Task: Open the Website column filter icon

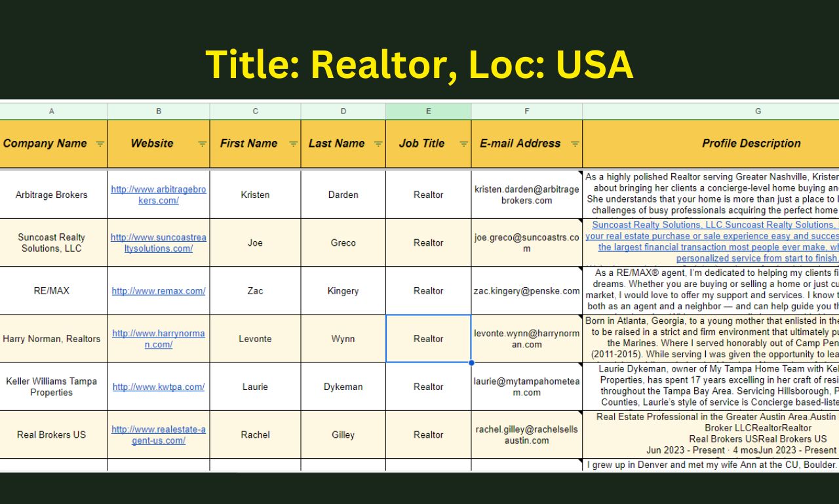Action: point(203,144)
